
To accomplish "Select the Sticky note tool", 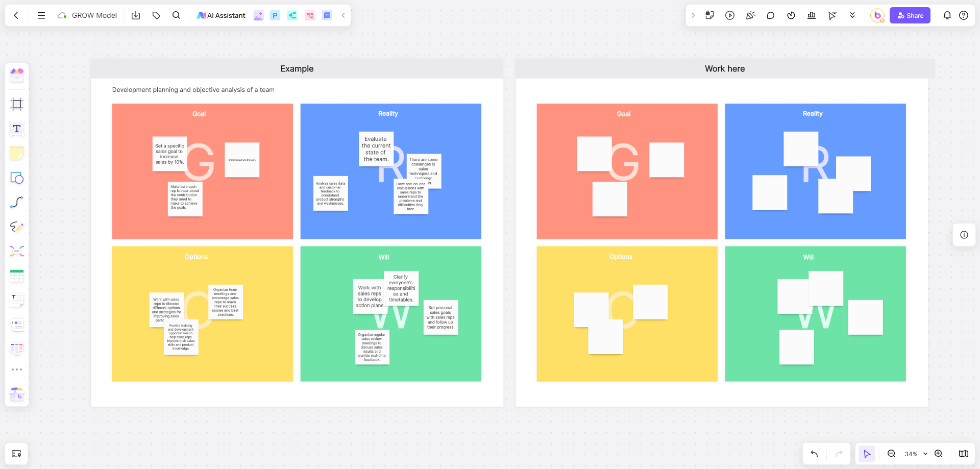I will [17, 153].
